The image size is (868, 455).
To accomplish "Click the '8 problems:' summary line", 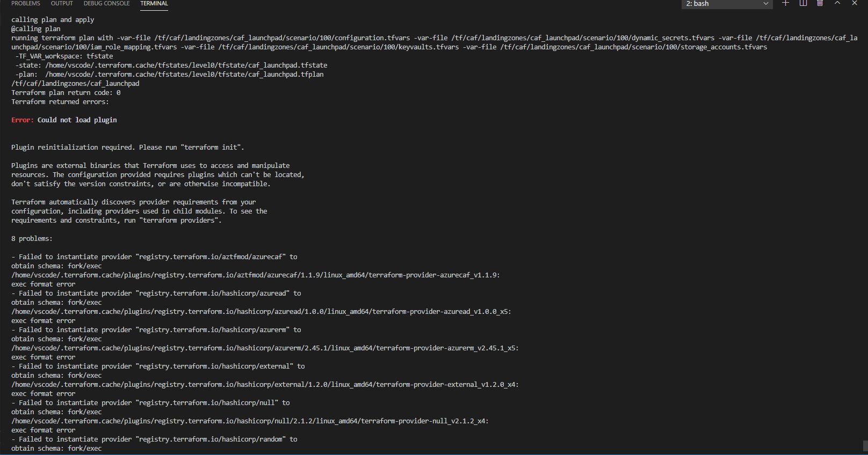I will pyautogui.click(x=31, y=238).
